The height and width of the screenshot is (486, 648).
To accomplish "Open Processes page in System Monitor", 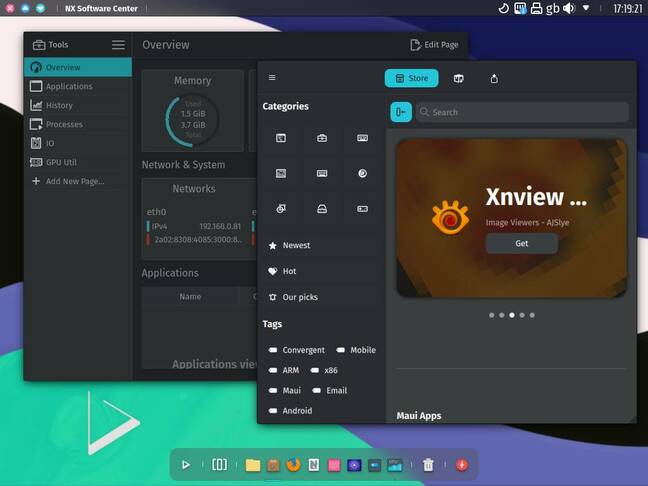I will pos(78,124).
